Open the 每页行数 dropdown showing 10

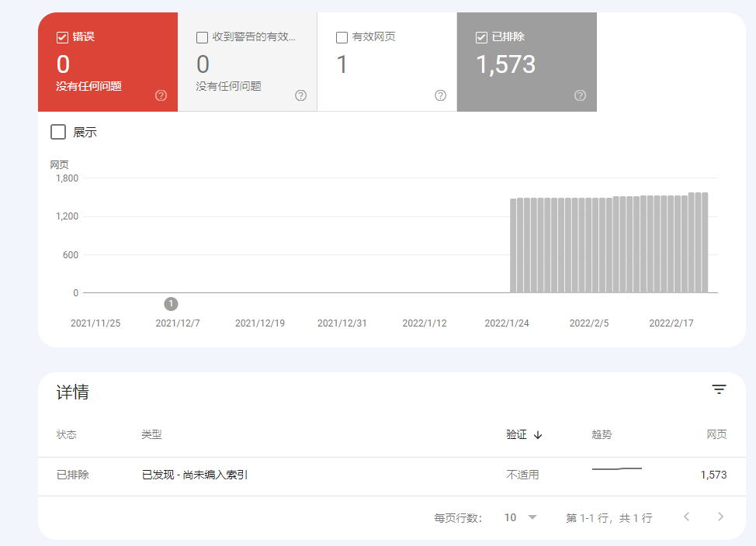pyautogui.click(x=520, y=517)
